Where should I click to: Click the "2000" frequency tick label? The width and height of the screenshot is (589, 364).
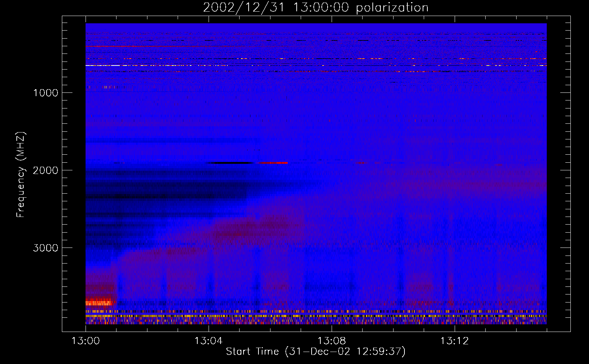point(46,170)
